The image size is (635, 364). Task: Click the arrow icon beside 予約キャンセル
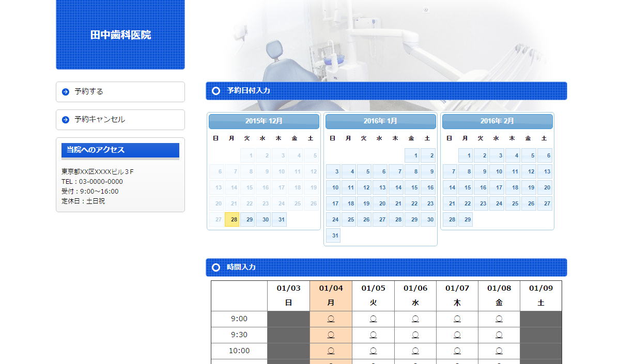[x=66, y=120]
